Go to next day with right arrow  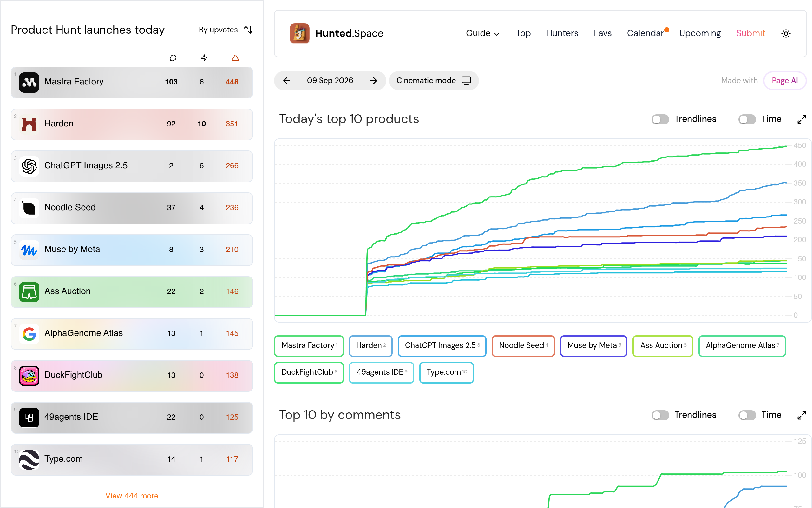coord(373,81)
